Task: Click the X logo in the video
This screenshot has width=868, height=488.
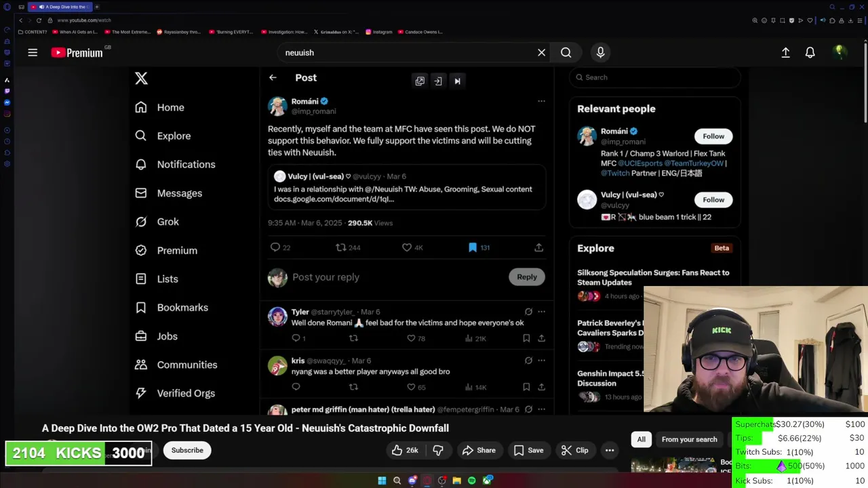Action: pyautogui.click(x=141, y=78)
